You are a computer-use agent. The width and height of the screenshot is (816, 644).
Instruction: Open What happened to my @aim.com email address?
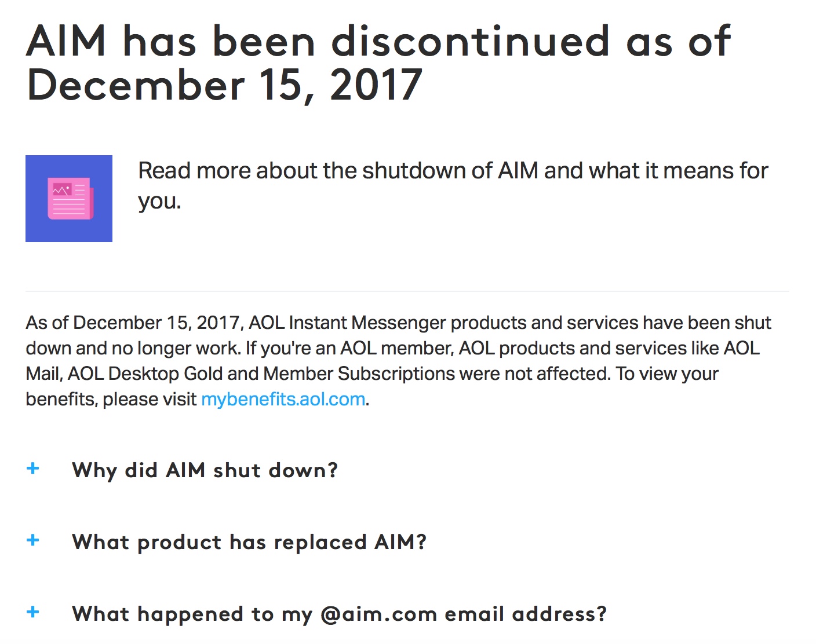coord(339,614)
